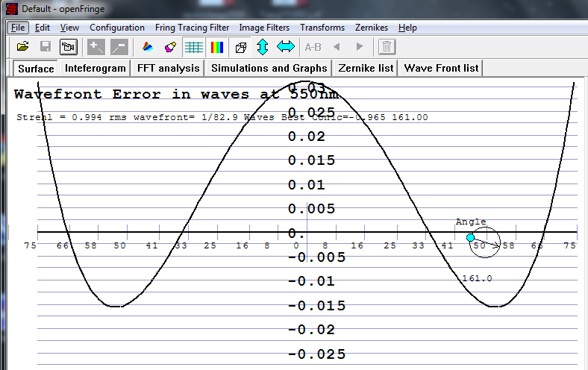The height and width of the screenshot is (370, 588).
Task: Click the rainbow prism color icon
Action: coord(148,47)
